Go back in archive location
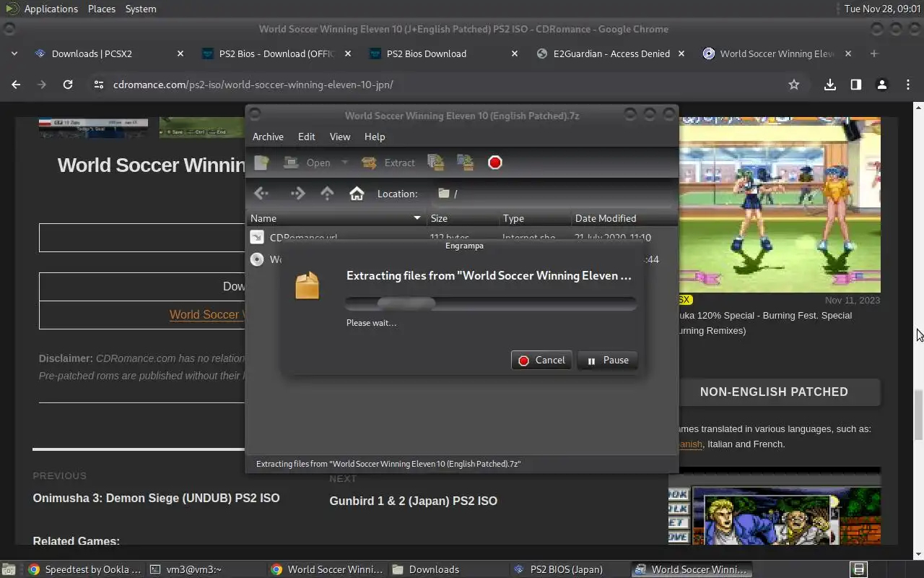 pos(261,194)
